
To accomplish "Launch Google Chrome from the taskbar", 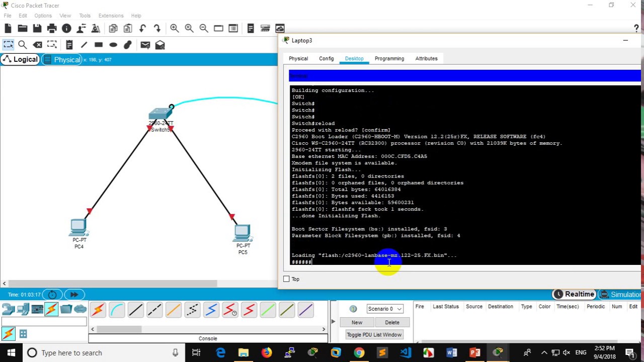I will click(x=359, y=353).
